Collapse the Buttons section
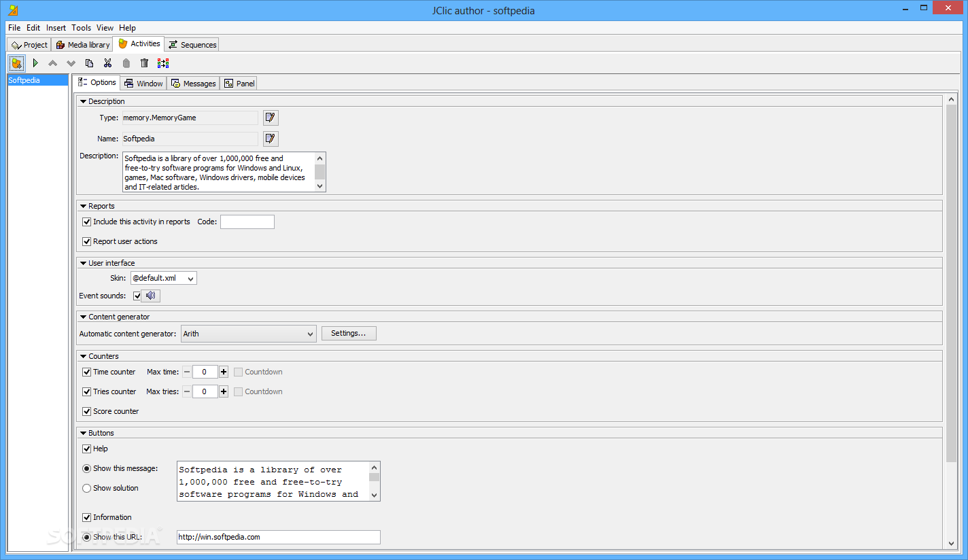The image size is (968, 560). coord(83,433)
